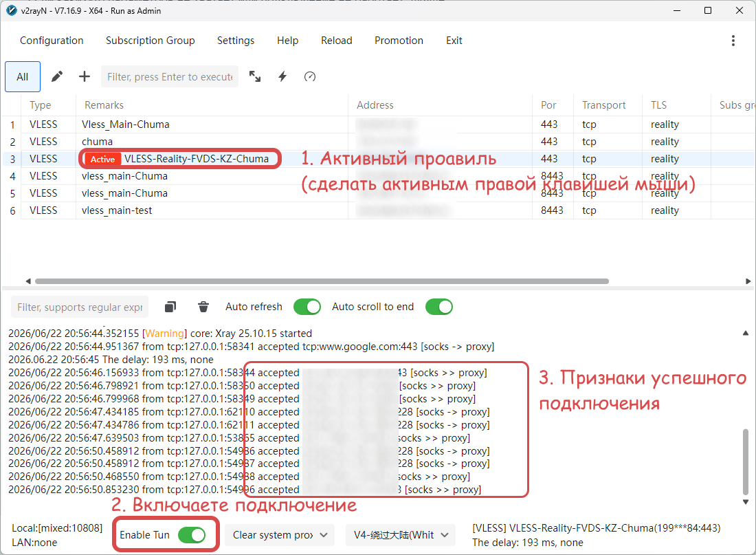Open the Promotion menu
Screen dimensions: 756x555
(399, 41)
